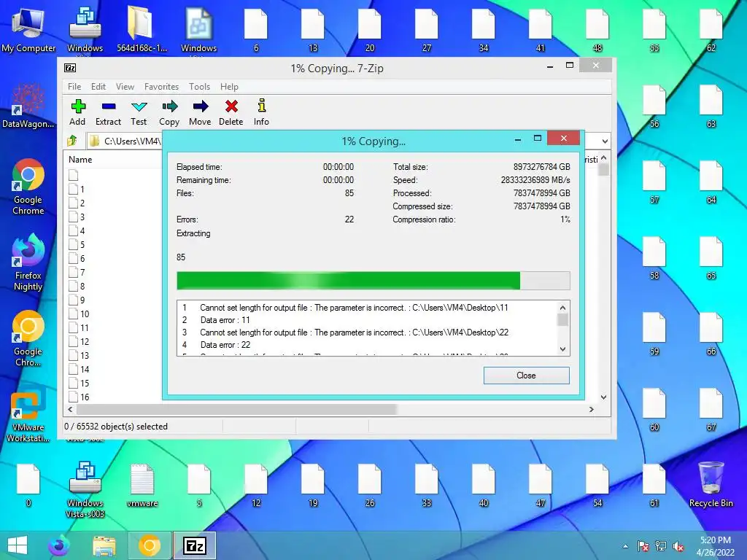Select desktop file named 40

tap(484, 485)
